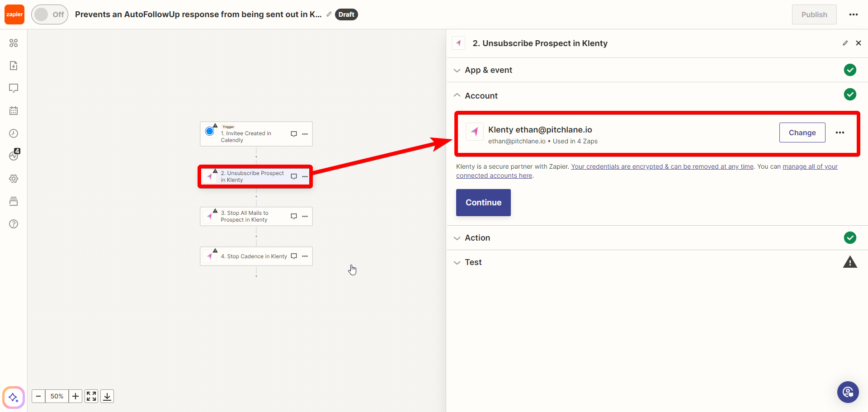Image resolution: width=868 pixels, height=412 pixels.
Task: Open the notes comment icon in the left sidebar
Action: (14, 88)
